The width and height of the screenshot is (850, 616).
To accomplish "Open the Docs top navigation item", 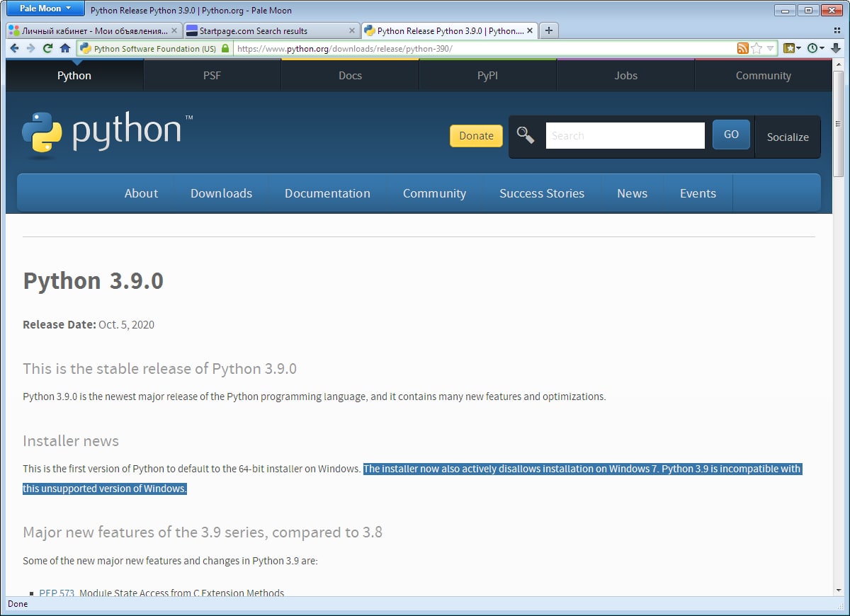I will [x=350, y=75].
